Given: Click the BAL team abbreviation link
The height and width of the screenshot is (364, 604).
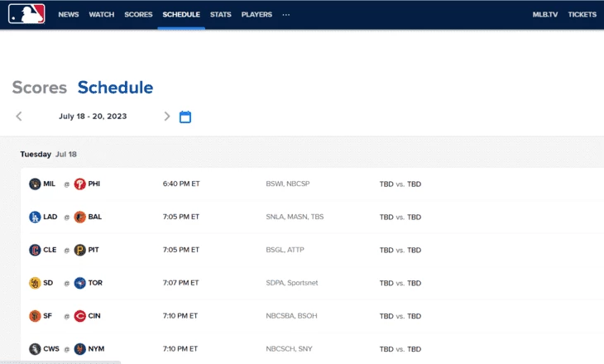Looking at the screenshot, I should (95, 217).
